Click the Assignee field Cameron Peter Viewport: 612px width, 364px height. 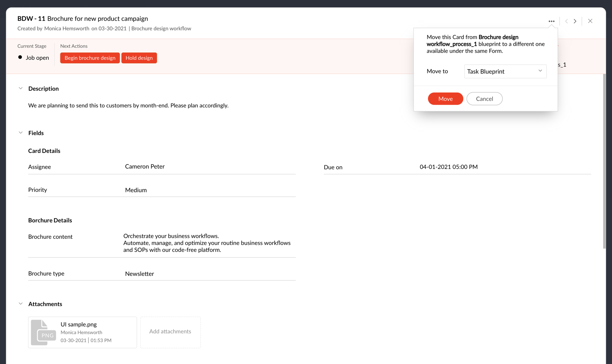click(145, 166)
